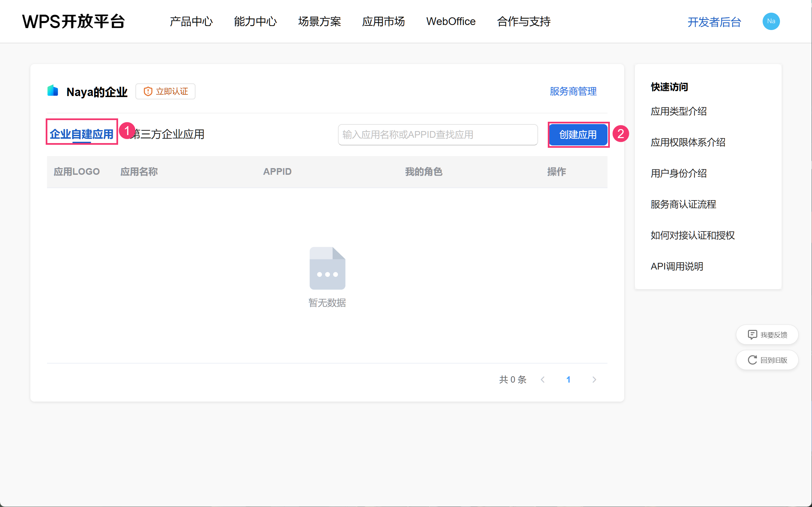Viewport: 812px width, 507px height.
Task: Open the 产品中心 navigation menu
Action: pyautogui.click(x=191, y=21)
